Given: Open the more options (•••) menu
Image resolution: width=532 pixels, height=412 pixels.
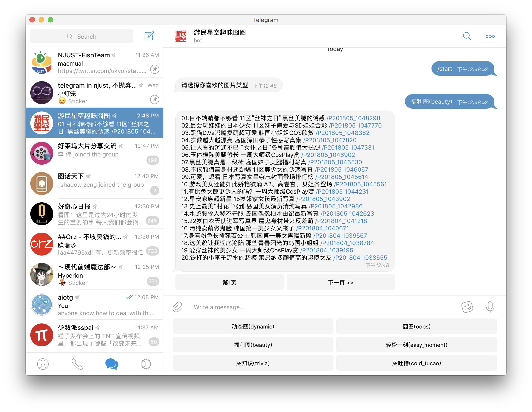Looking at the screenshot, I should [490, 36].
